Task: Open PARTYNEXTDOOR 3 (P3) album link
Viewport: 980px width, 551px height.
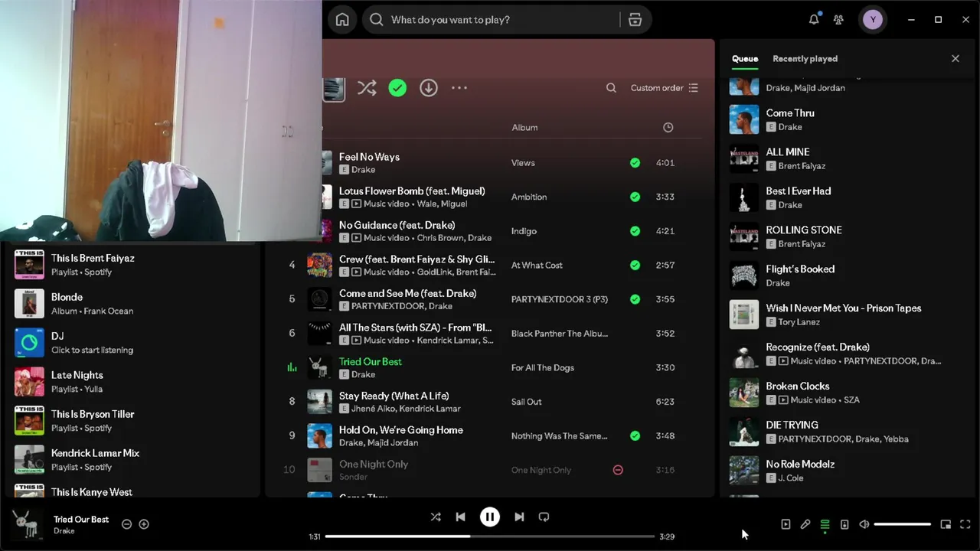Action: point(560,299)
